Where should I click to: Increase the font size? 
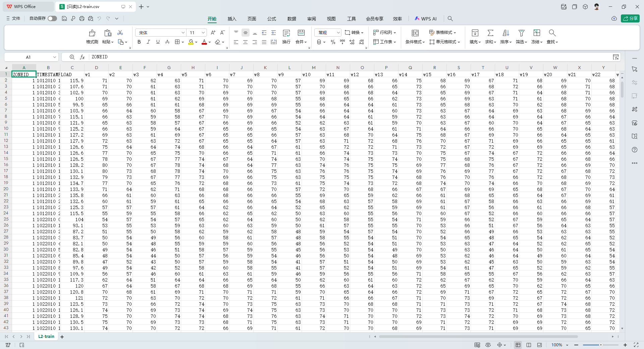[x=213, y=33]
